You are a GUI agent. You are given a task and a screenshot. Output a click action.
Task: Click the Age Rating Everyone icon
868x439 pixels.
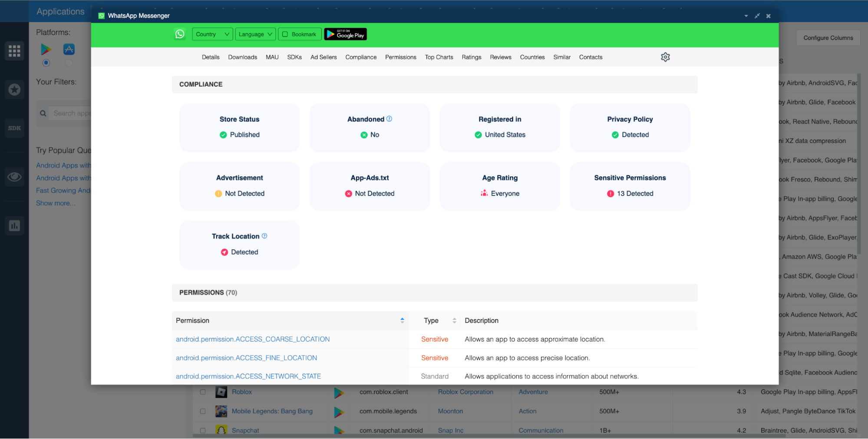pyautogui.click(x=484, y=193)
